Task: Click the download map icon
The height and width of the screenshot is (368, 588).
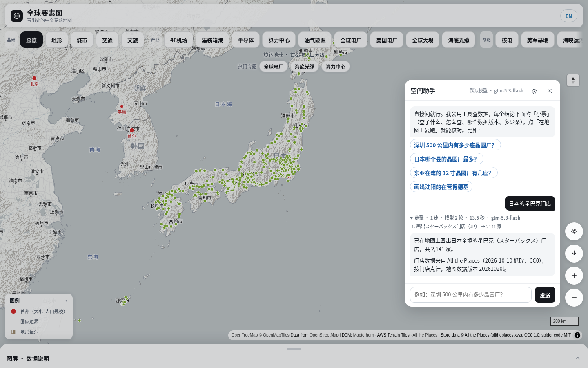Action: [x=574, y=254]
